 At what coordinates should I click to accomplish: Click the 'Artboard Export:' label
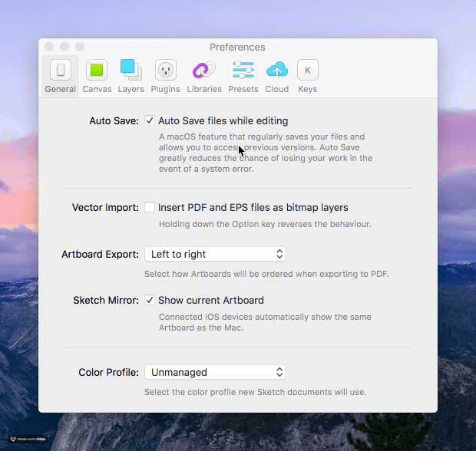click(100, 254)
